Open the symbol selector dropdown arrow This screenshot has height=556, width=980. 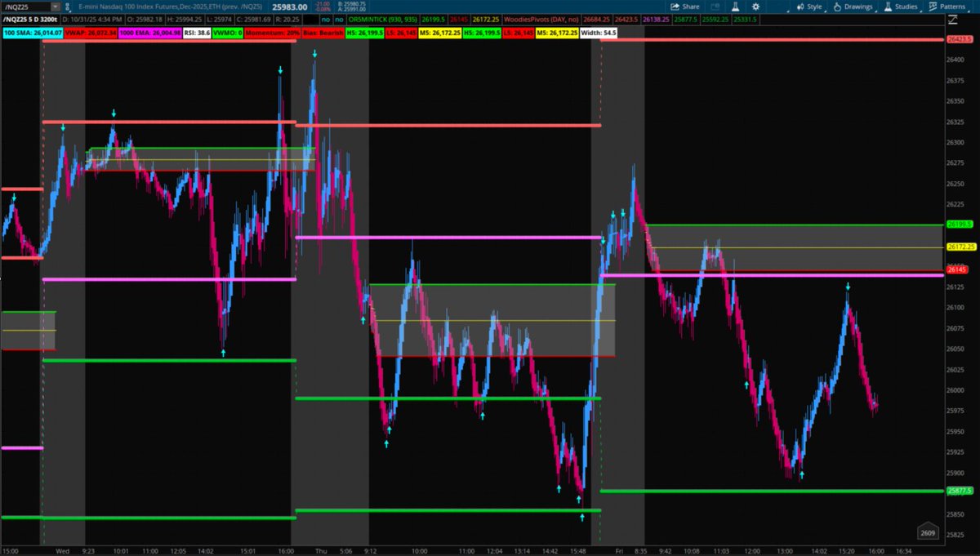click(x=56, y=7)
